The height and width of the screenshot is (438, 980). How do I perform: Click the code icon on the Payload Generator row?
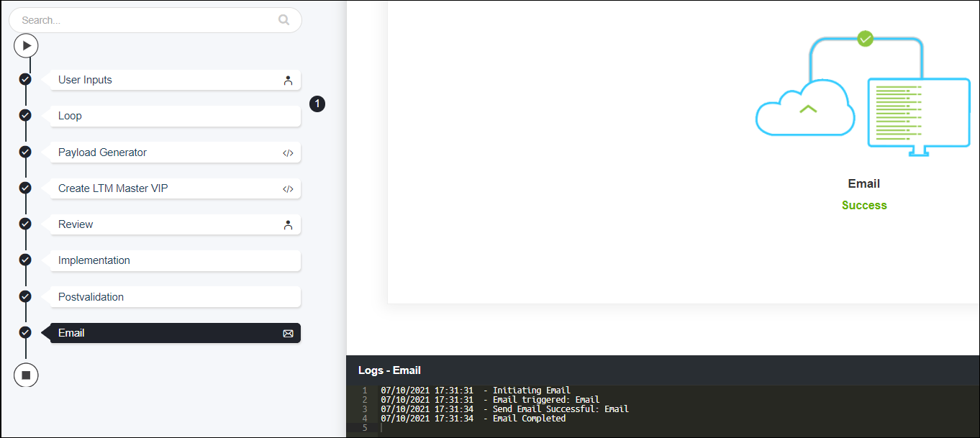[288, 152]
